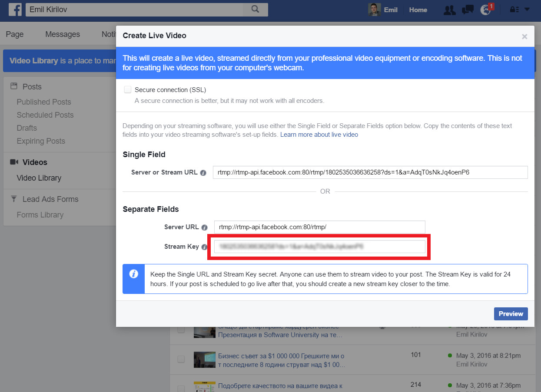This screenshot has width=541, height=392.
Task: Open Scheduled Posts in sidebar
Action: tap(45, 115)
